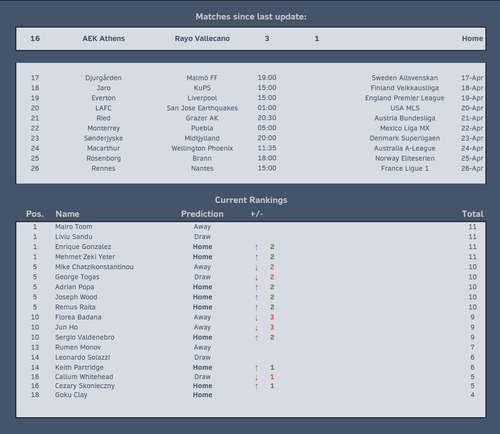
Task: Click the down arrow in George Togas row
Action: [x=256, y=277]
